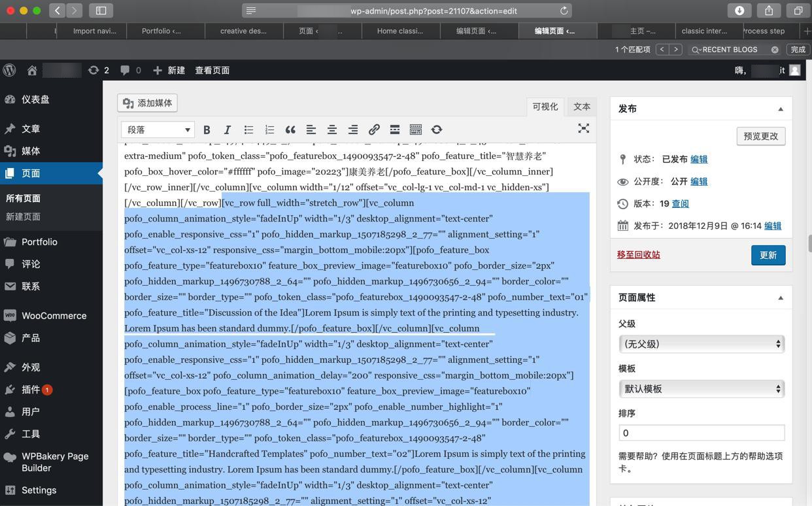This screenshot has height=506, width=812.
Task: Enter distraction-free fullscreen editor mode
Action: [x=584, y=128]
